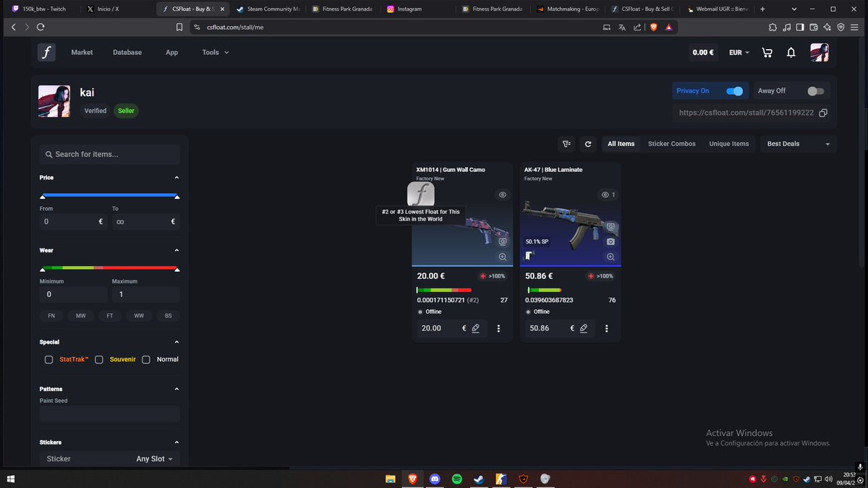Open the Database page in navbar
This screenshot has width=868, height=488.
pos(127,53)
